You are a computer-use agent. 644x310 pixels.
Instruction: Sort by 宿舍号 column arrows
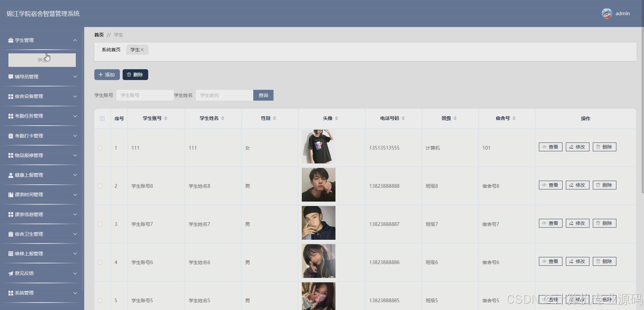(x=514, y=118)
